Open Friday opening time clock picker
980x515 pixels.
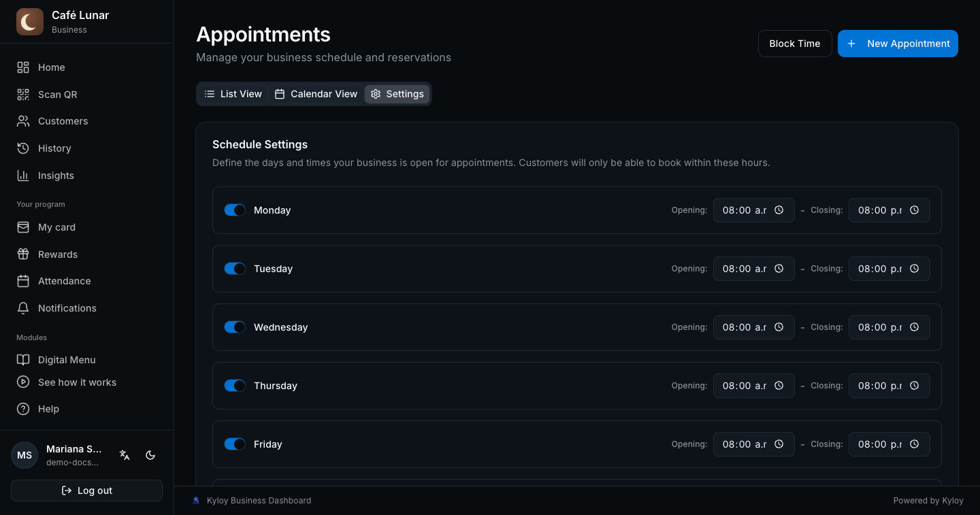(779, 444)
